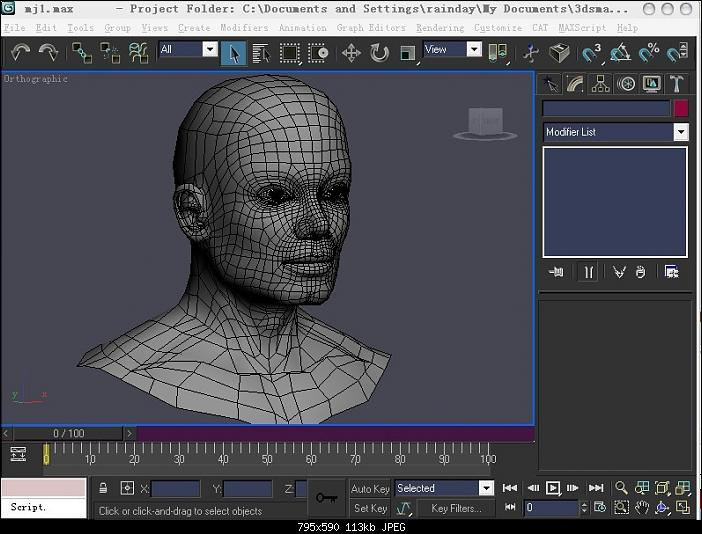Toggle the selection lock padlock

(x=103, y=488)
